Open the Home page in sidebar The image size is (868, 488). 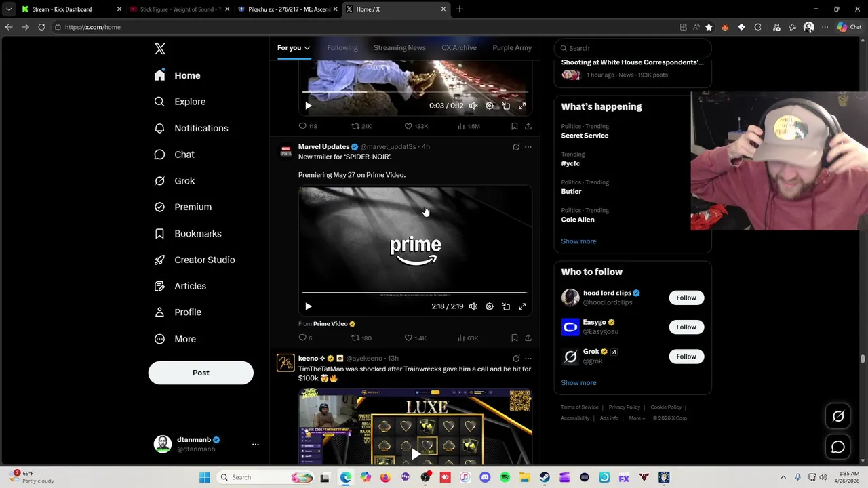pyautogui.click(x=178, y=75)
